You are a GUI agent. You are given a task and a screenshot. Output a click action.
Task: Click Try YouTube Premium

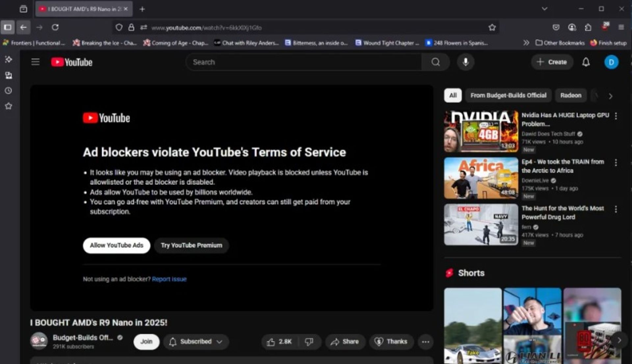pyautogui.click(x=191, y=245)
